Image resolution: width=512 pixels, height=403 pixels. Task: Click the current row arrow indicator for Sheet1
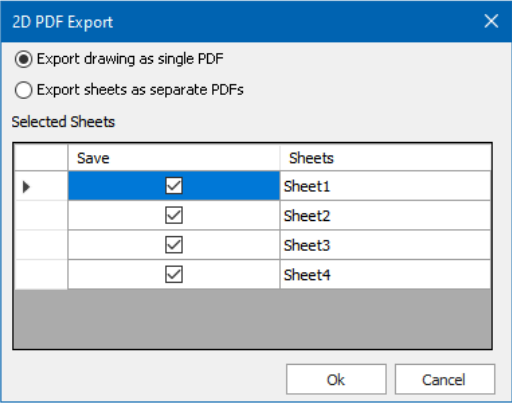click(x=41, y=186)
